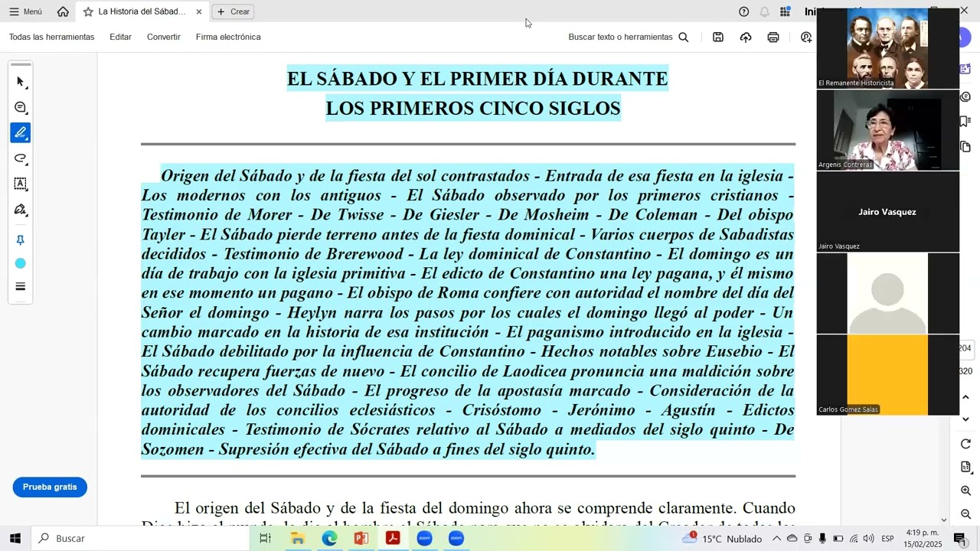Go to previous page up arrow

tap(966, 397)
